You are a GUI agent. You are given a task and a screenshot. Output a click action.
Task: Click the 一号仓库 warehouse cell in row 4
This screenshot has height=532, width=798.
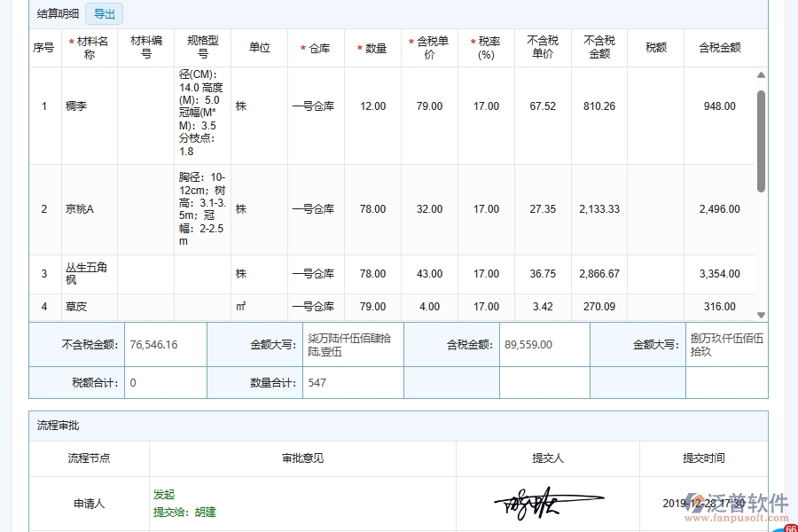(316, 306)
